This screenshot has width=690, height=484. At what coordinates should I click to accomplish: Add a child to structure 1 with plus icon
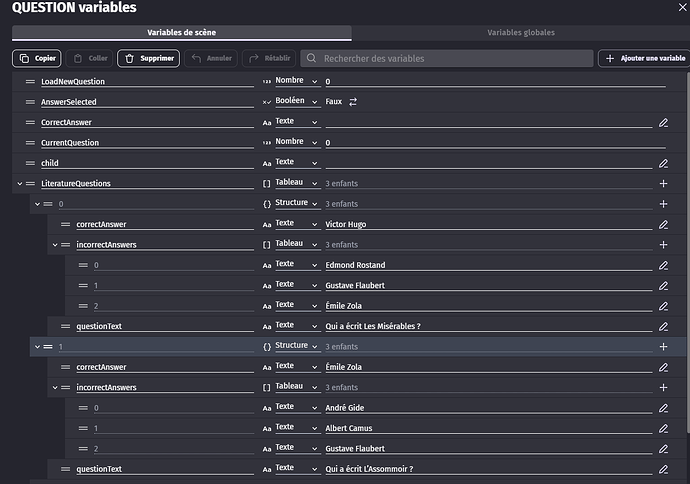point(663,346)
